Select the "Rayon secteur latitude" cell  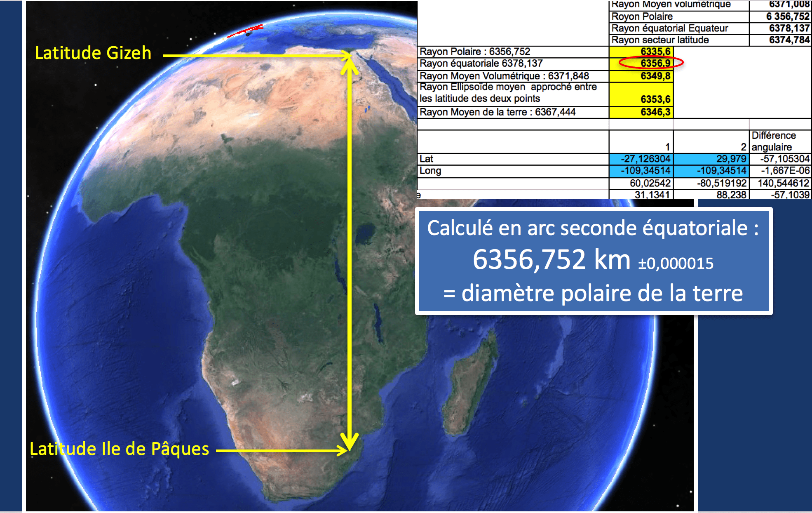(x=679, y=40)
